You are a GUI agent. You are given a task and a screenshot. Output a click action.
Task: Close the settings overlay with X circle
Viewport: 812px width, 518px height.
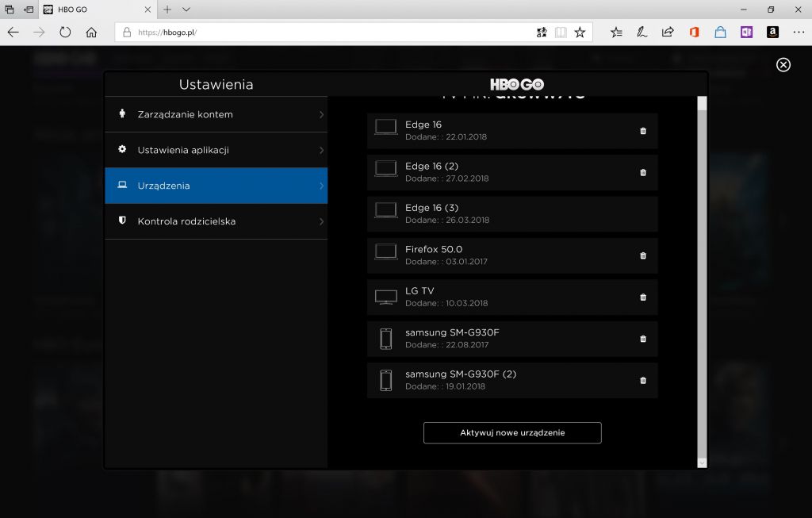tap(783, 65)
